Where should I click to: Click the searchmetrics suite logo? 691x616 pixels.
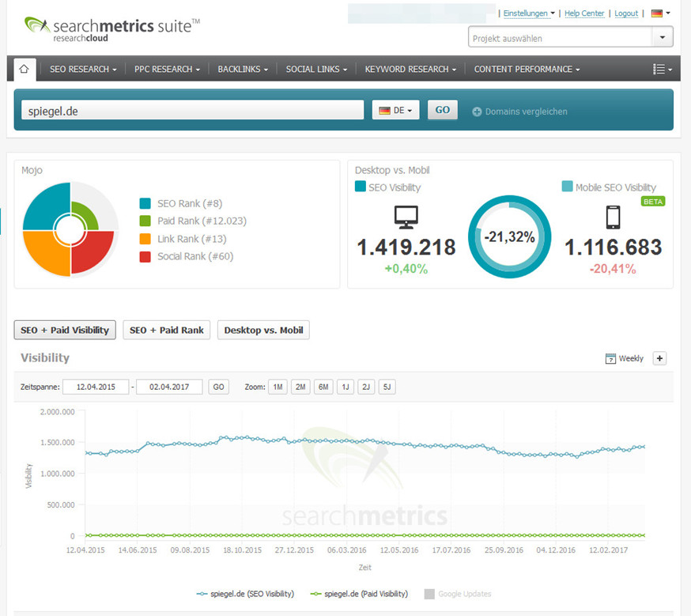pos(111,27)
